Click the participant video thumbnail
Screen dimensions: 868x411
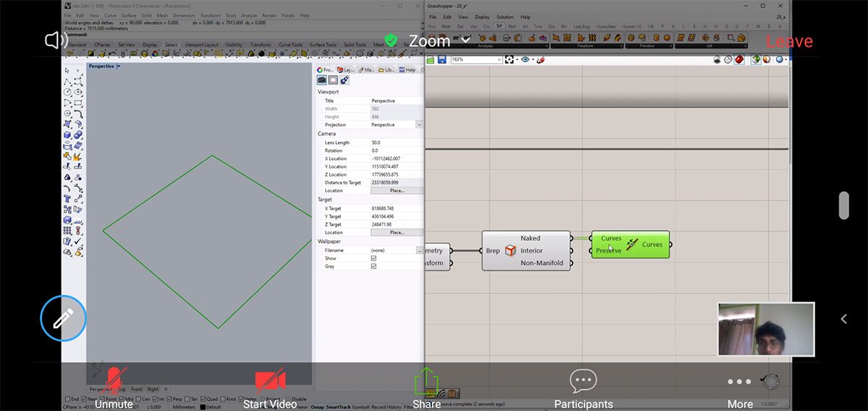pos(766,329)
